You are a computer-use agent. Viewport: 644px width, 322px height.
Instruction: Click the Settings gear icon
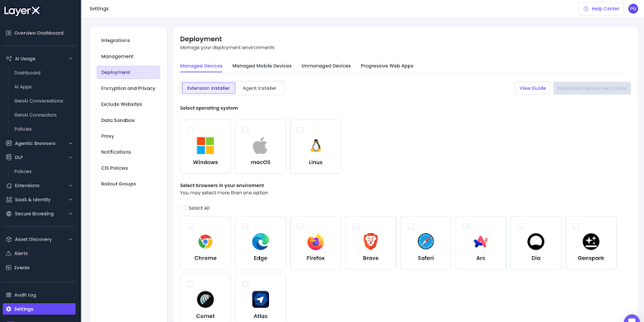click(8, 309)
